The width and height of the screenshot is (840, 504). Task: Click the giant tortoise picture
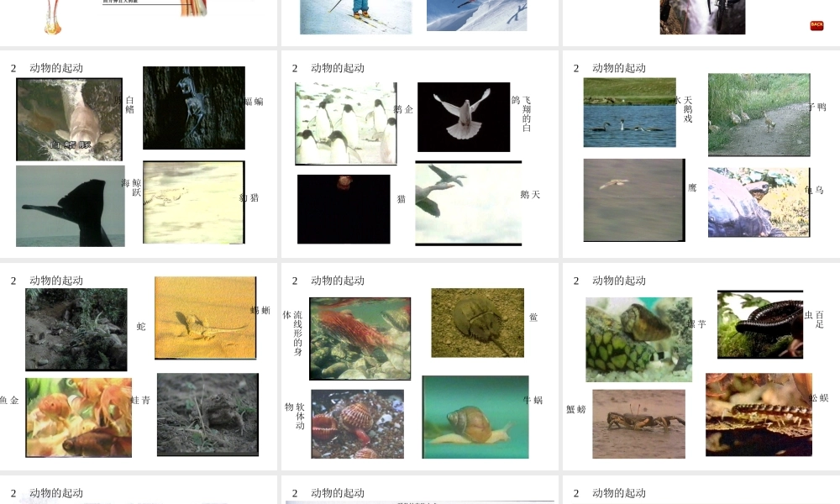[x=759, y=202]
